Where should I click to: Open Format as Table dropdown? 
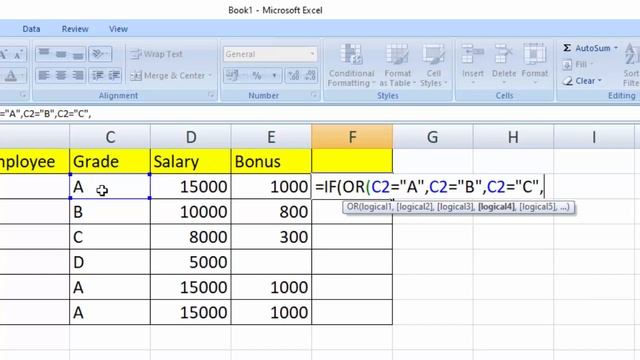397,65
